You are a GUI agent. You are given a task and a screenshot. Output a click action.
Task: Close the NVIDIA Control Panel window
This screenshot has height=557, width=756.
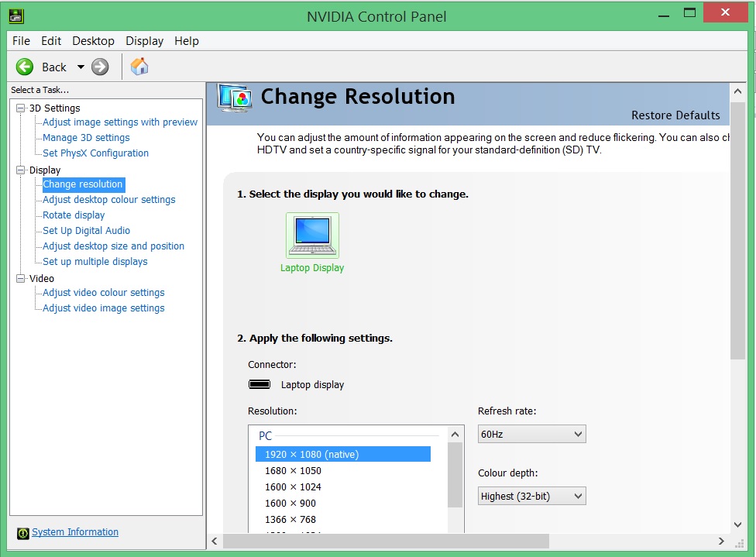click(x=725, y=12)
